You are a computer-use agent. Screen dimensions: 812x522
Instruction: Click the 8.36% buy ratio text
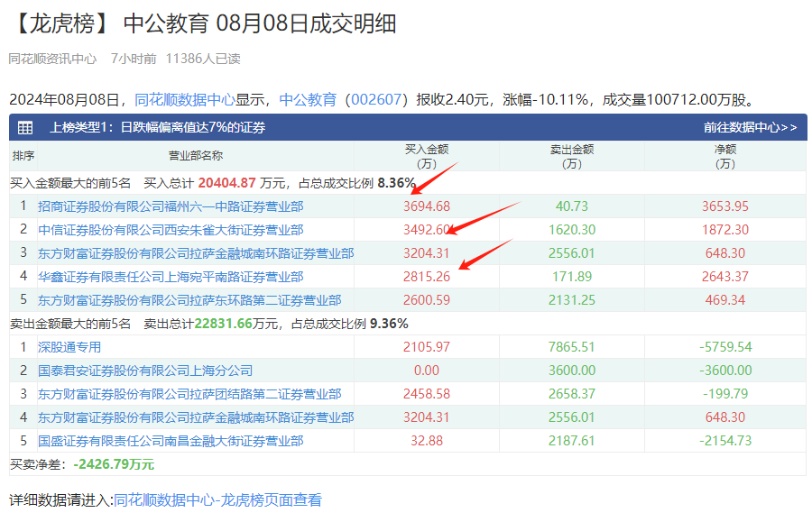396,183
